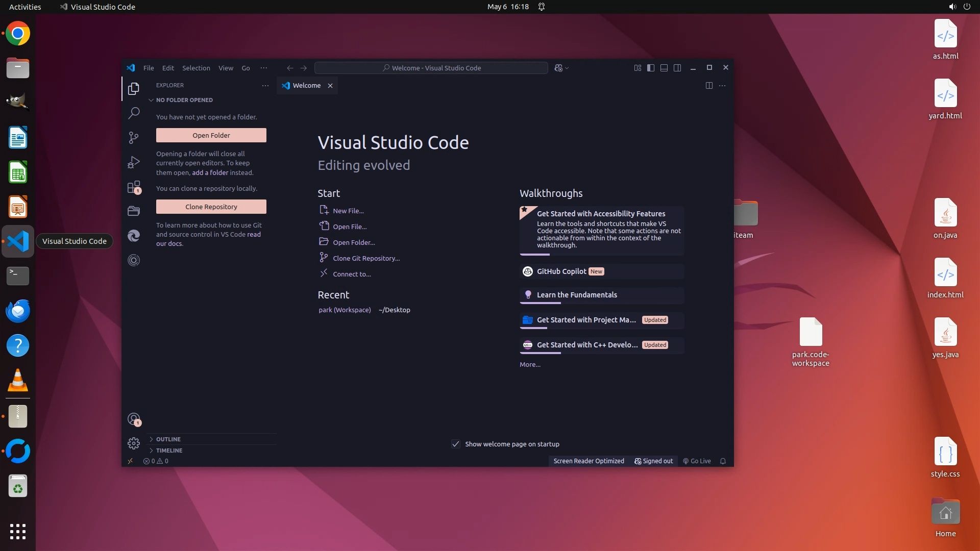Collapse the No Folder Opened section

click(x=184, y=100)
